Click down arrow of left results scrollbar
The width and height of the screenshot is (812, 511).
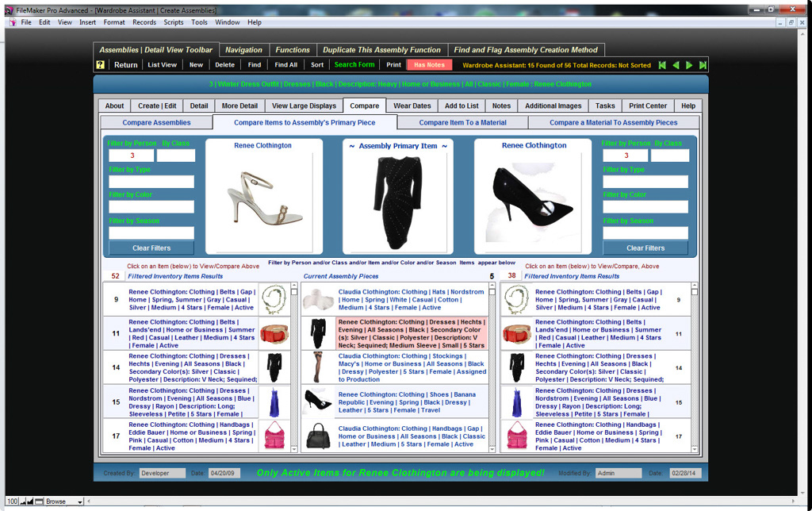pos(293,449)
